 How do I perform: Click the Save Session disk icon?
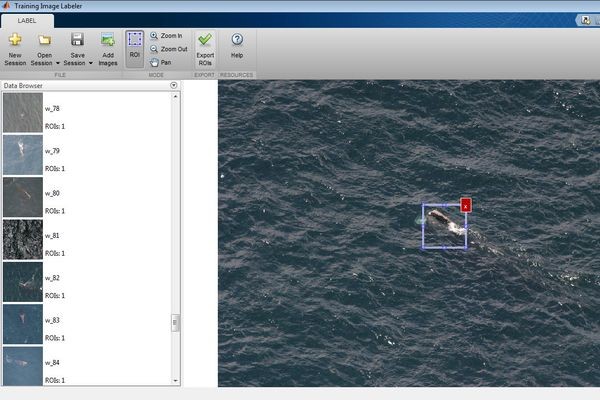(77, 40)
